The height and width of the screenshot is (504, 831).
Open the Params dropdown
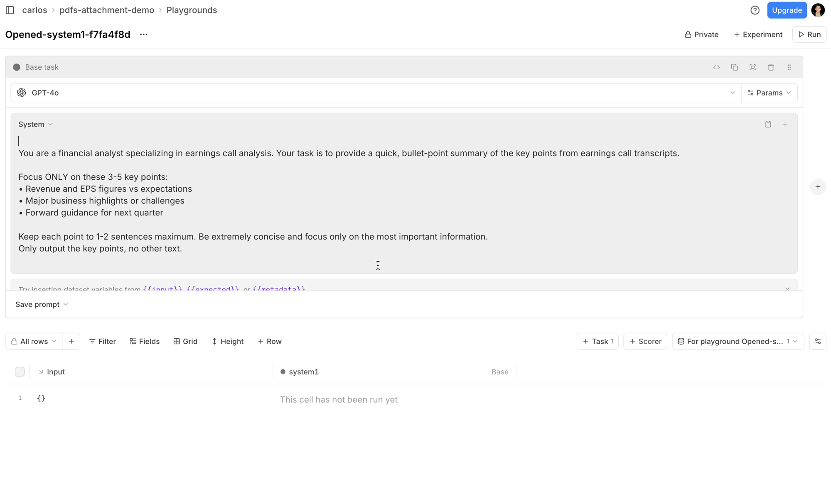769,93
